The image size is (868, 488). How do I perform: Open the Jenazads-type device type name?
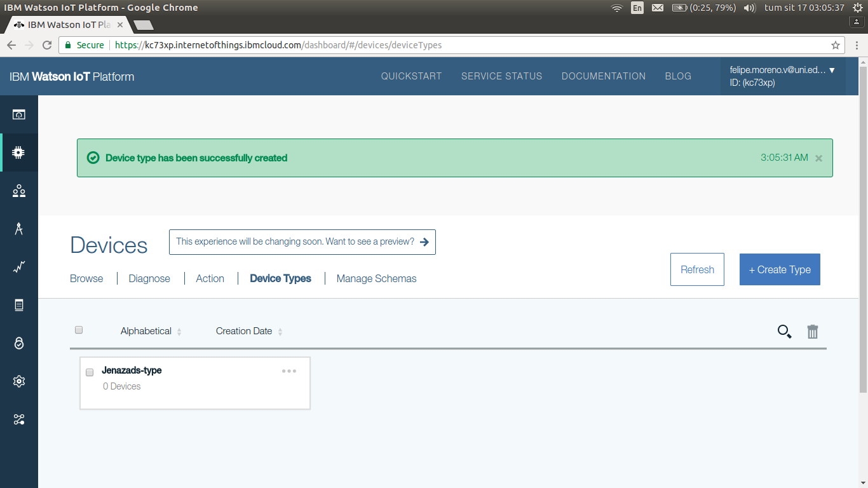coord(132,370)
